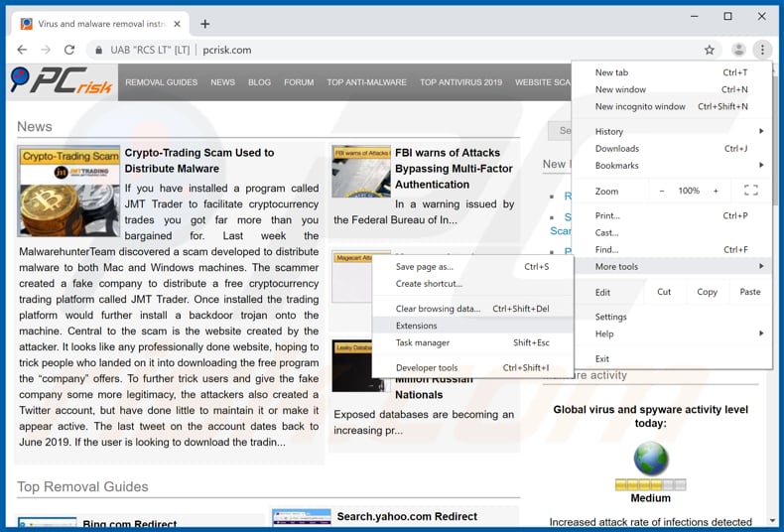Click the browser forward arrow
Viewport: 784px width, 532px height.
(x=46, y=50)
